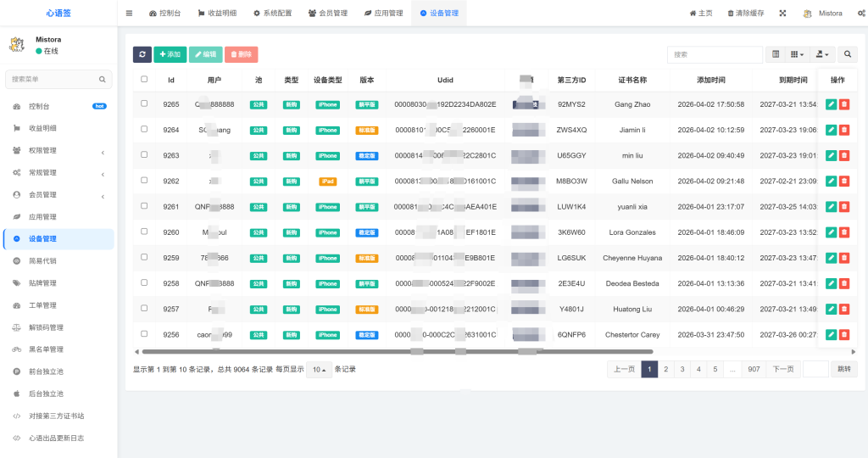Image resolution: width=868 pixels, height=458 pixels.
Task: Tick the checkbox for row 9260
Action: coord(144,232)
